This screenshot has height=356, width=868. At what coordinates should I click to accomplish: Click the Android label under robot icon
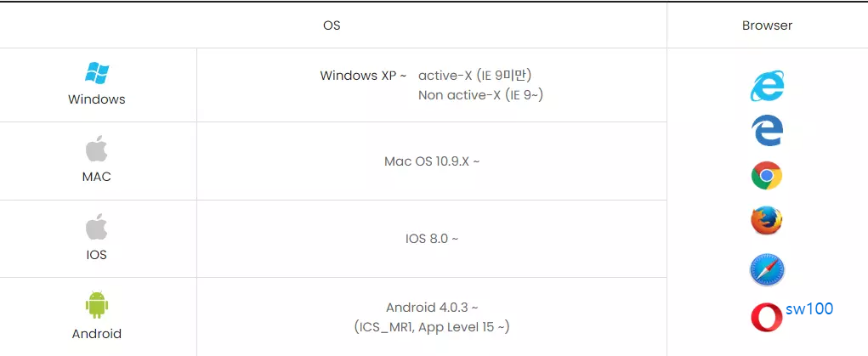(96, 334)
